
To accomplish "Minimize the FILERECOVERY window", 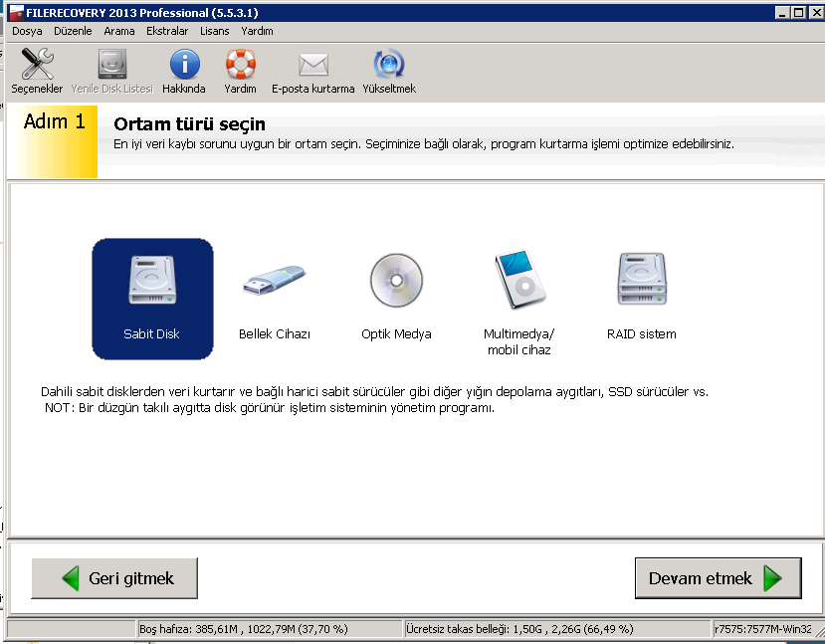I will pos(782,13).
